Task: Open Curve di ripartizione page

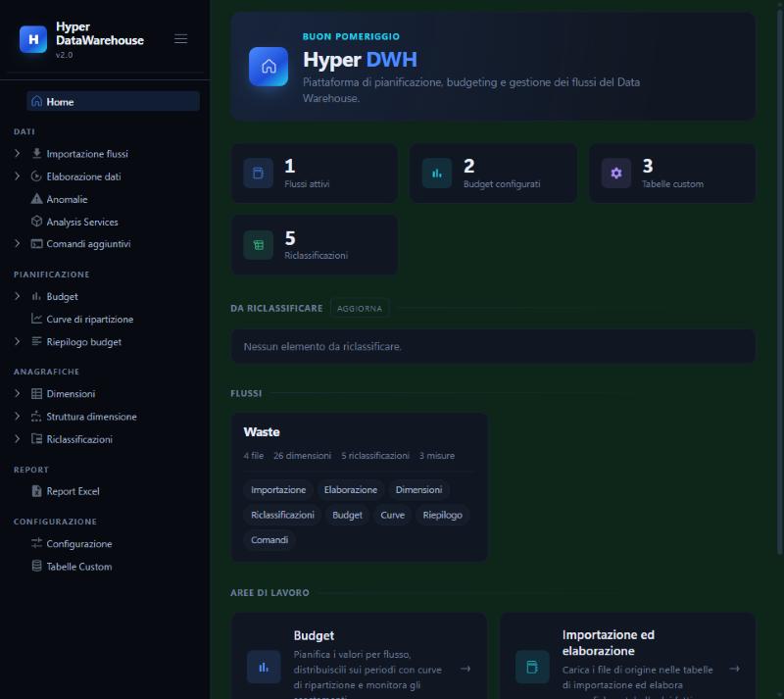Action: point(89,320)
